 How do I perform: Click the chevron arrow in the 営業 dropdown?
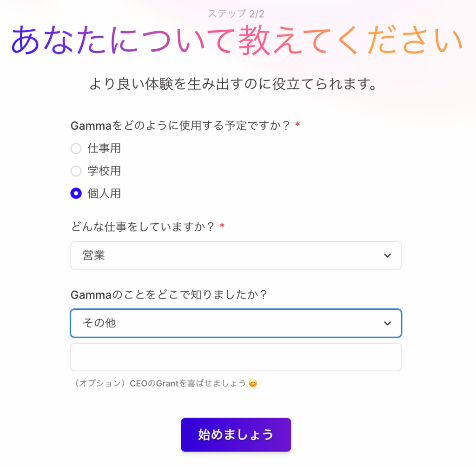tap(387, 255)
